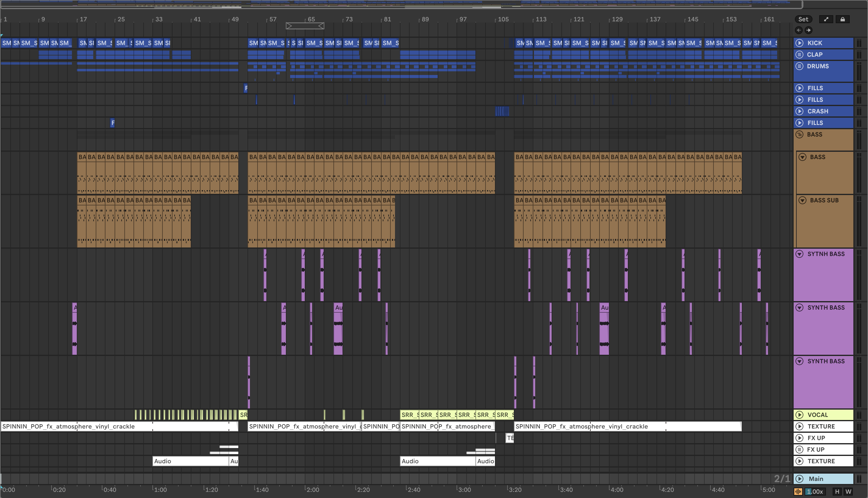Launch the KICK track play icon

(x=799, y=43)
